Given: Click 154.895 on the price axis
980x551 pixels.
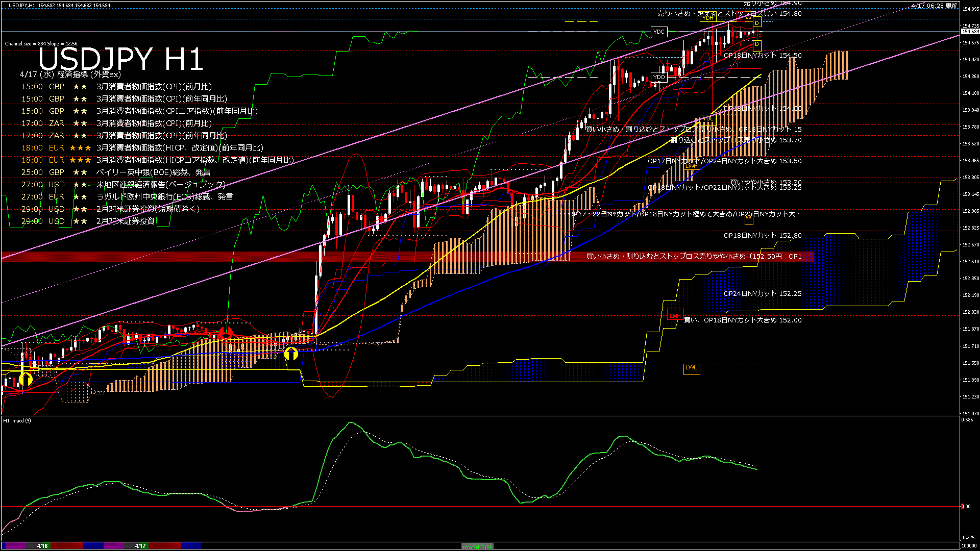Looking at the screenshot, I should [x=970, y=9].
